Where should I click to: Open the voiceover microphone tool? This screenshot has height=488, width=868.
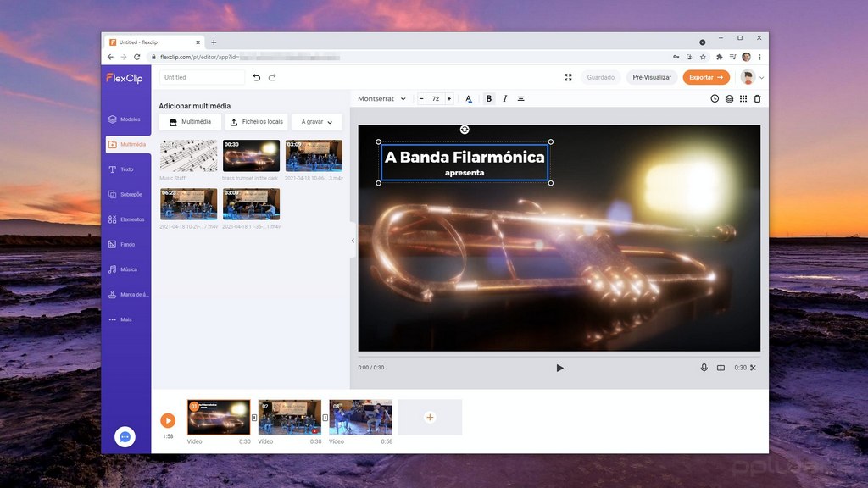(x=704, y=368)
